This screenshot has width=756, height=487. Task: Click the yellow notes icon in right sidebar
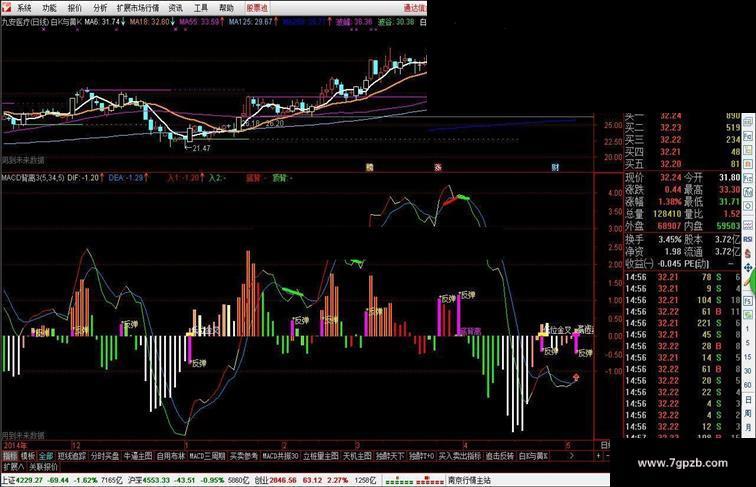747,150
